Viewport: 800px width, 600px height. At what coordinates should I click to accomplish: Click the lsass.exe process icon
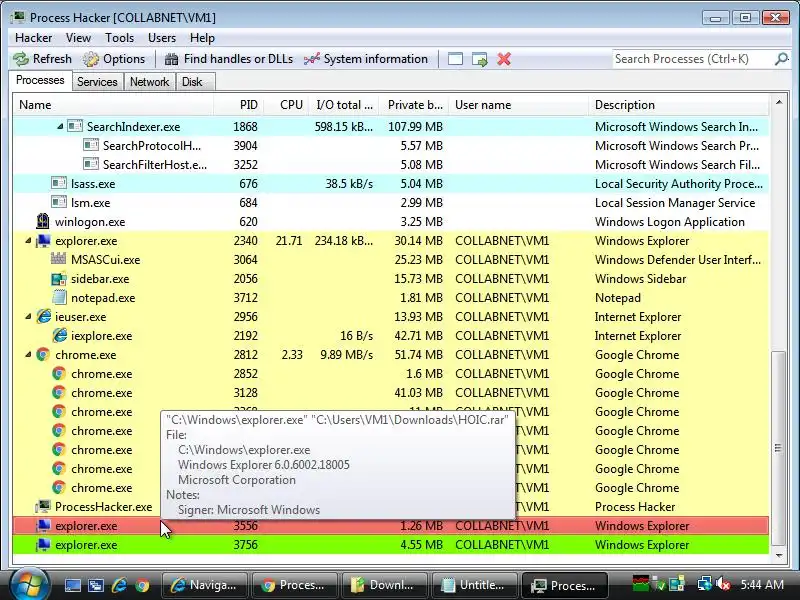(59, 183)
